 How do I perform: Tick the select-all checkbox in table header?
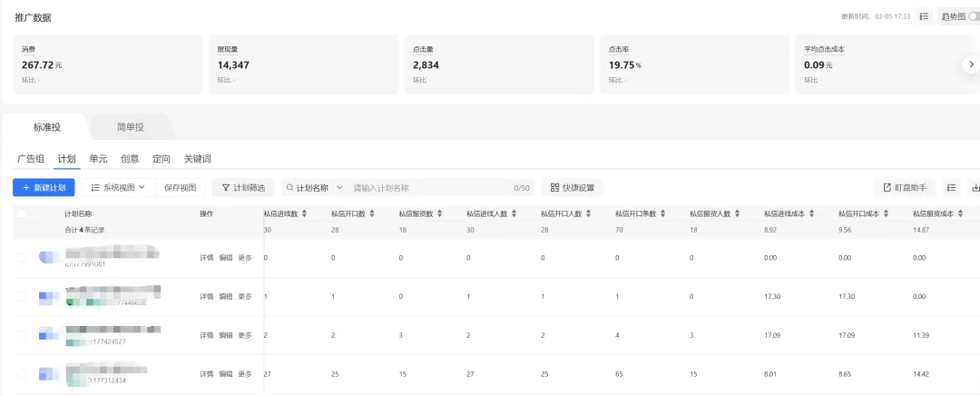coord(22,213)
